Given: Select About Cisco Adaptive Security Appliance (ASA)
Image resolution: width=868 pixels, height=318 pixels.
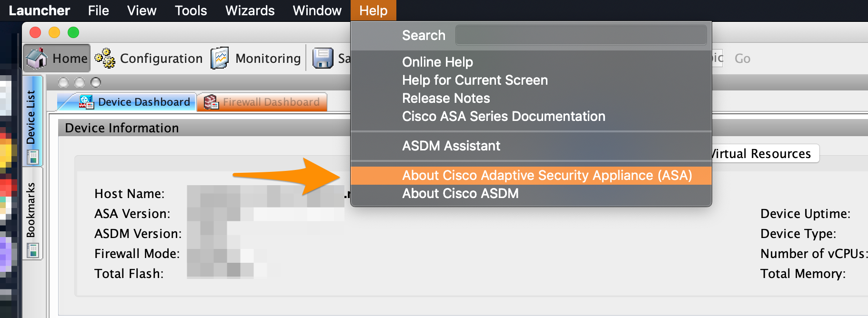Looking at the screenshot, I should (x=546, y=175).
